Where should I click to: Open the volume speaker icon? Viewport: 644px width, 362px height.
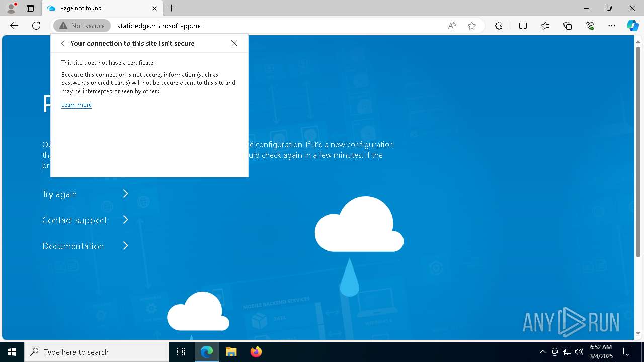pos(579,352)
